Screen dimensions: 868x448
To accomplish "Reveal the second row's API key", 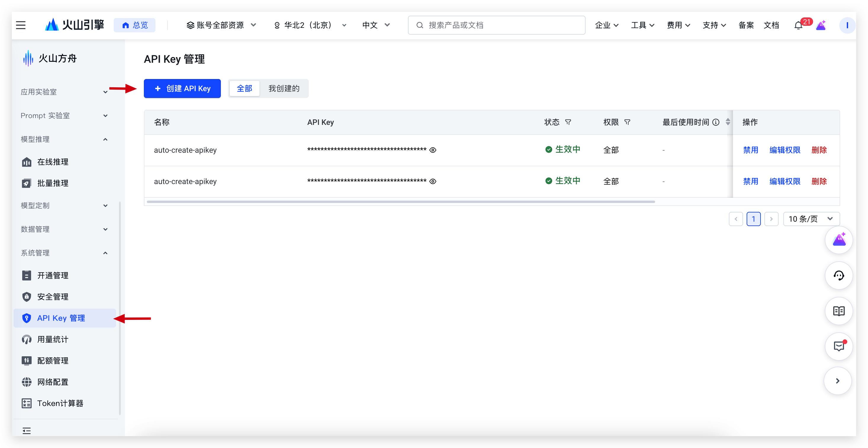I will (x=433, y=182).
